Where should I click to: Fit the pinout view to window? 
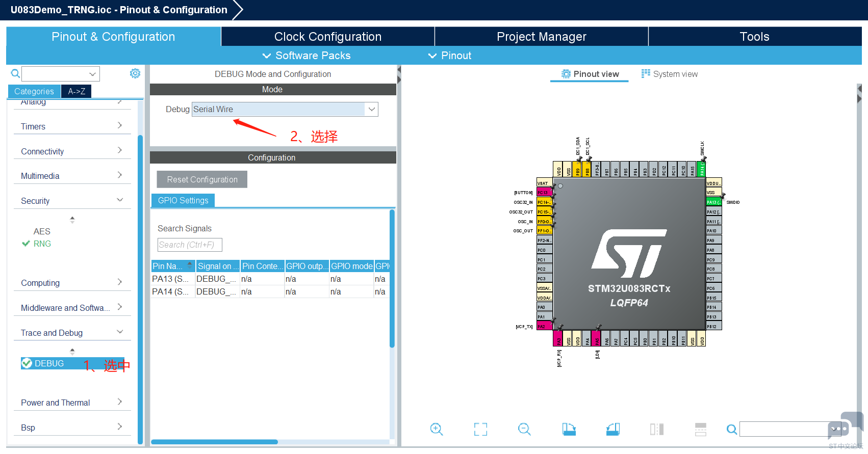tap(480, 429)
